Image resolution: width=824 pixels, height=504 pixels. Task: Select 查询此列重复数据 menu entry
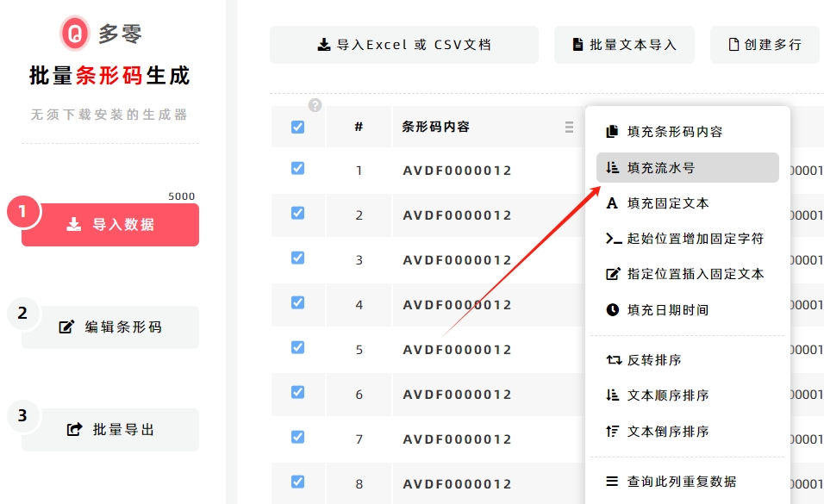click(687, 481)
